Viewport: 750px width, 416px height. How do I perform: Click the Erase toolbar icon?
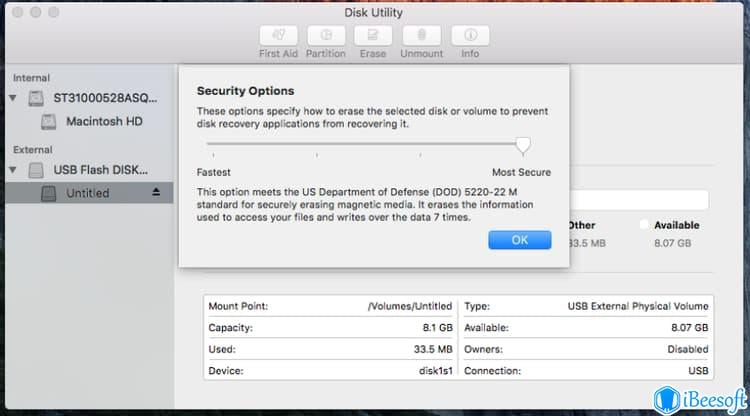[373, 35]
